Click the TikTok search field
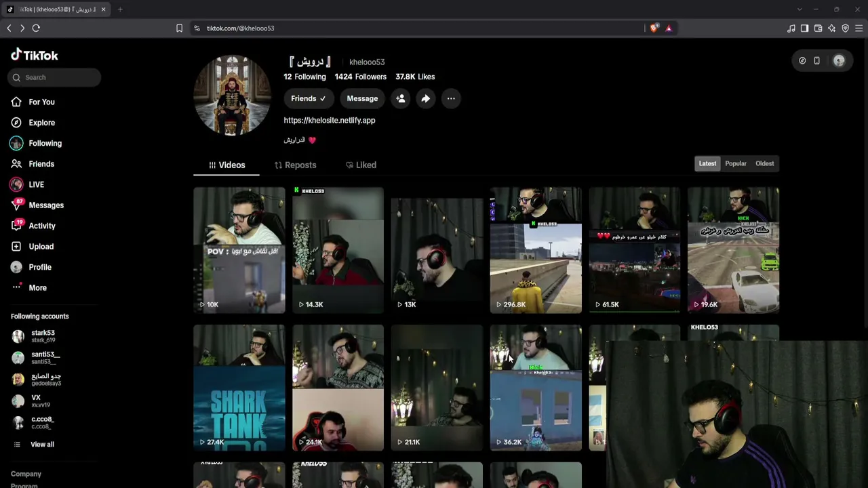Viewport: 868px width, 488px height. click(x=54, y=77)
